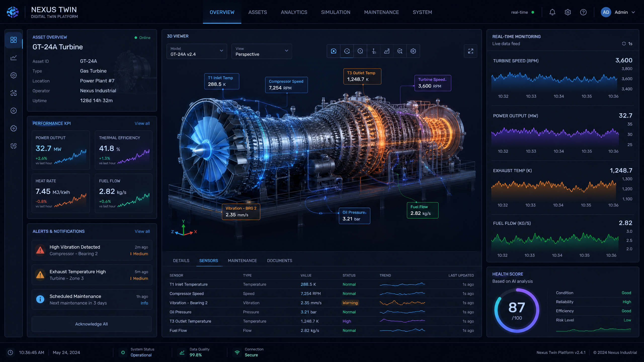Select the blue camera tool in 3D viewer toolbar

click(334, 51)
